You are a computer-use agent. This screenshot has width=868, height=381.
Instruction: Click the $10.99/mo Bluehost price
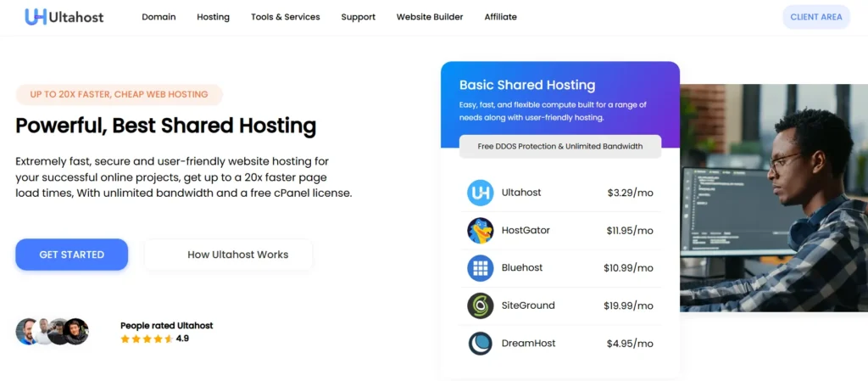[x=628, y=268]
